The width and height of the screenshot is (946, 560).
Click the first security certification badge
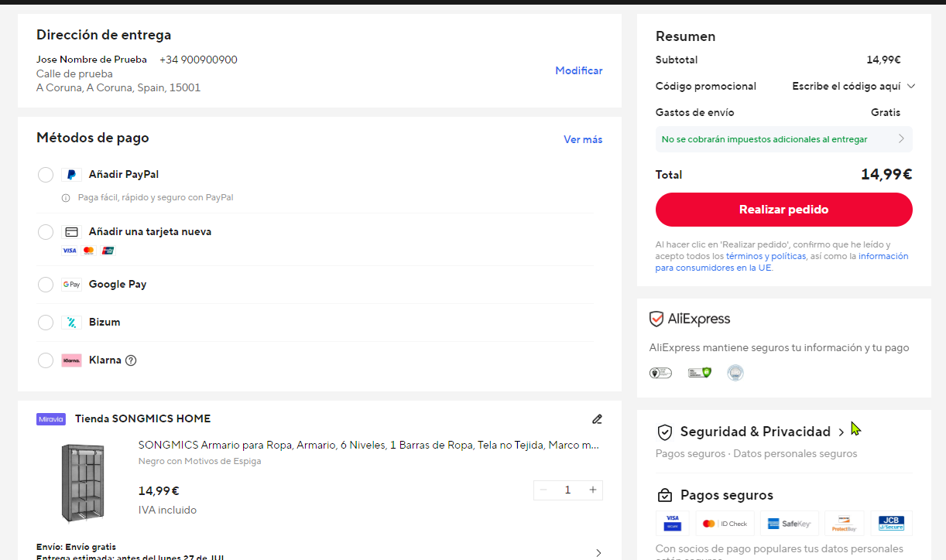coord(660,373)
